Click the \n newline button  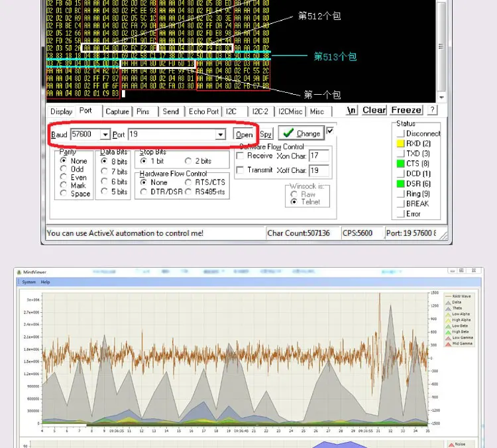(352, 110)
